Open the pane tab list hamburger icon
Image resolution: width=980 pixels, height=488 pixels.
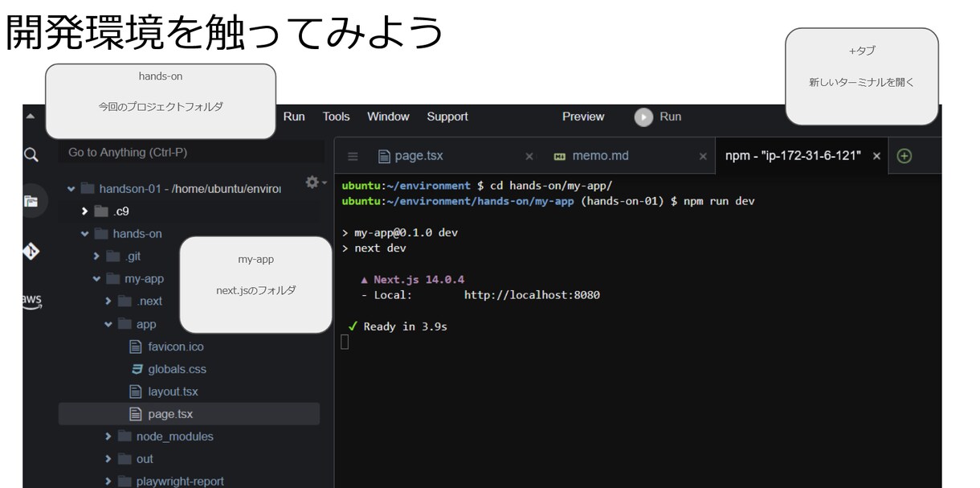coord(353,156)
